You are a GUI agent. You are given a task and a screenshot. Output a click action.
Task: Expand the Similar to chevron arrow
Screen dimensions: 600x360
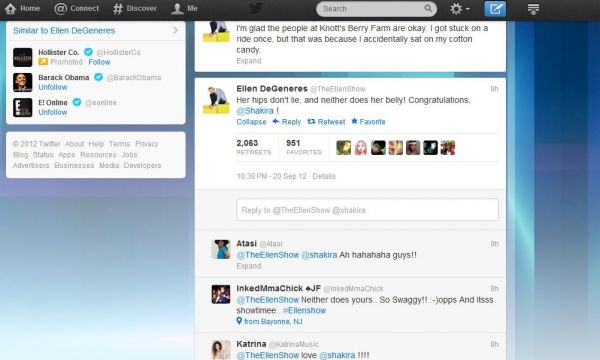176,30
